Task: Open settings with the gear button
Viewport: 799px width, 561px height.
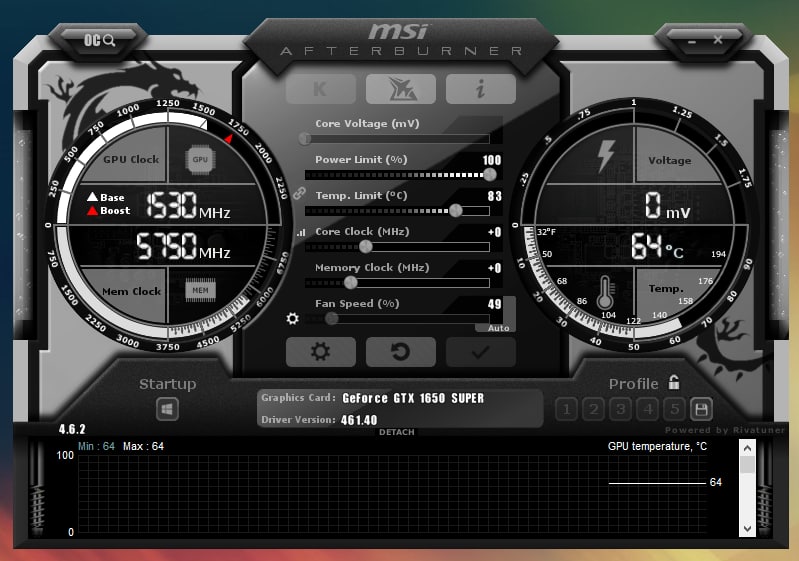Action: click(x=321, y=352)
